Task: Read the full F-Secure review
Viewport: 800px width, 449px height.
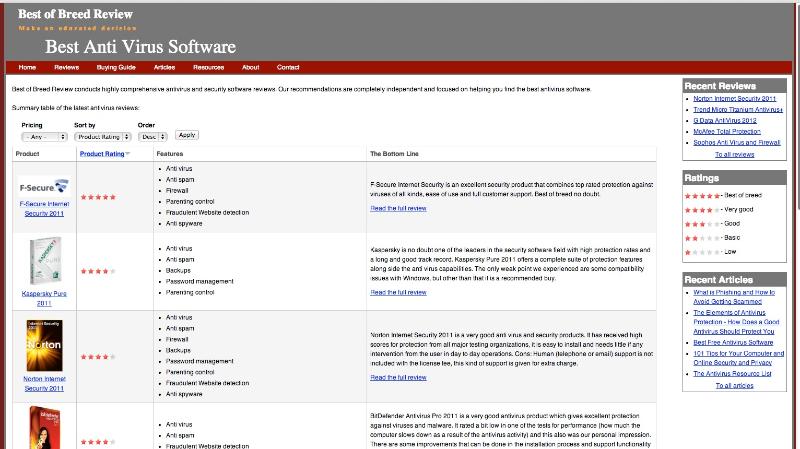Action: click(x=398, y=208)
